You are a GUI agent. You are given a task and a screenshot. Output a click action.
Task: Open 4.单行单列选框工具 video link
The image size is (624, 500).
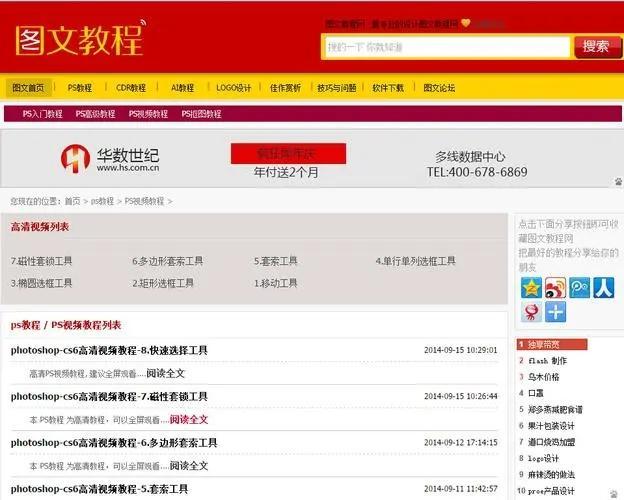click(415, 261)
